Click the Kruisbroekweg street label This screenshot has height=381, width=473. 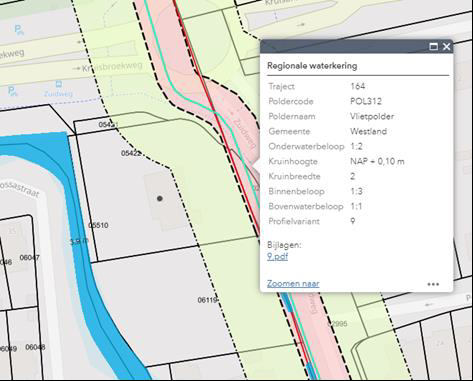pos(112,67)
